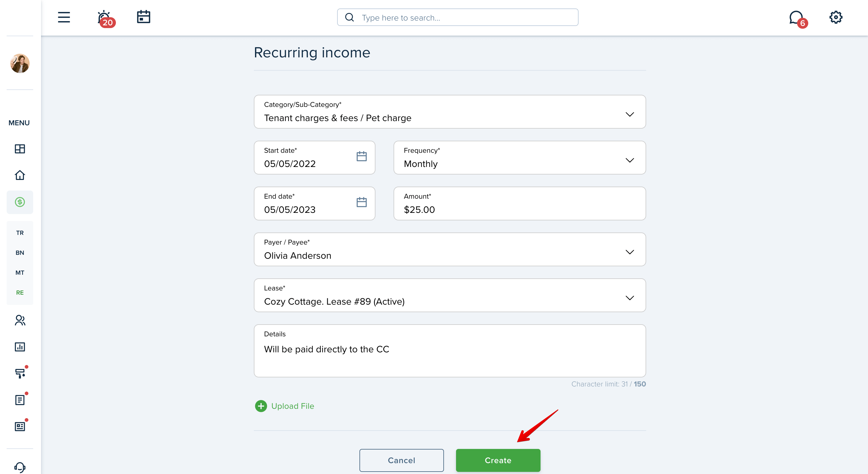Open the reports chart icon in sidebar
The width and height of the screenshot is (868, 474).
click(x=20, y=347)
